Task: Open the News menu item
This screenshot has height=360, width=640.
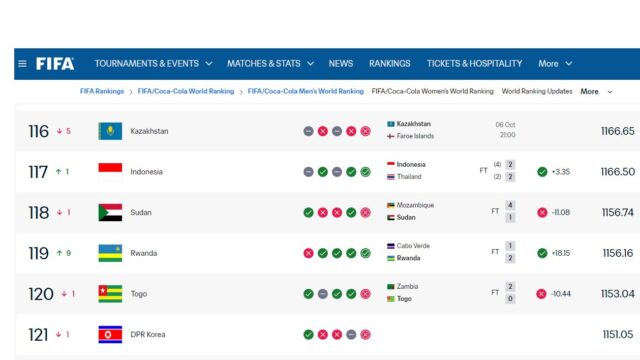Action: [x=341, y=64]
